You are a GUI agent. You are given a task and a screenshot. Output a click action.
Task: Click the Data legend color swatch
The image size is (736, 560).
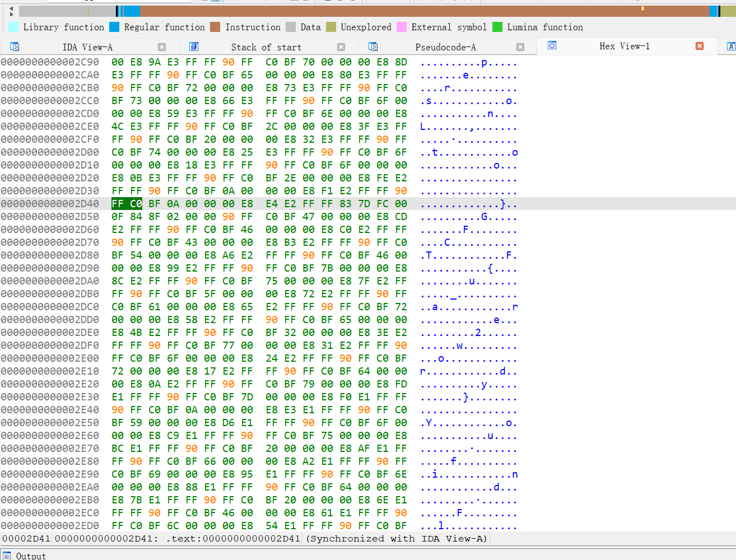(290, 27)
